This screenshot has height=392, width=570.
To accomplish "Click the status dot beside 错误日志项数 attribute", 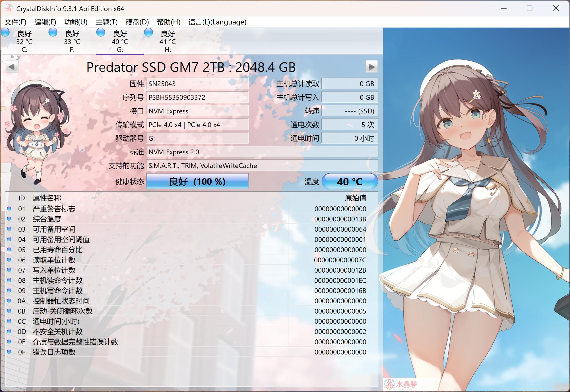I will click(9, 352).
